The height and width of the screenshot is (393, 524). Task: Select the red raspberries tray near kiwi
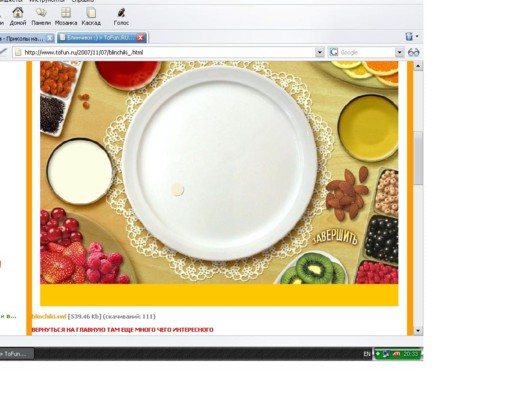(377, 273)
